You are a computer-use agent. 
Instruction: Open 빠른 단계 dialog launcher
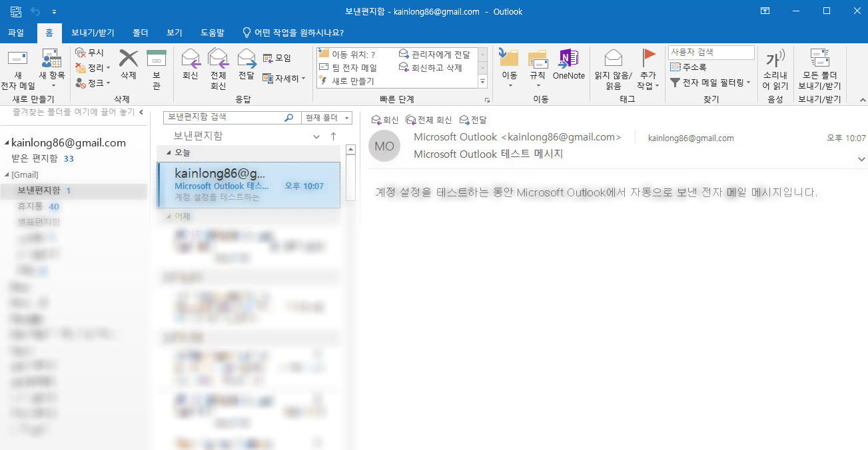click(x=487, y=100)
